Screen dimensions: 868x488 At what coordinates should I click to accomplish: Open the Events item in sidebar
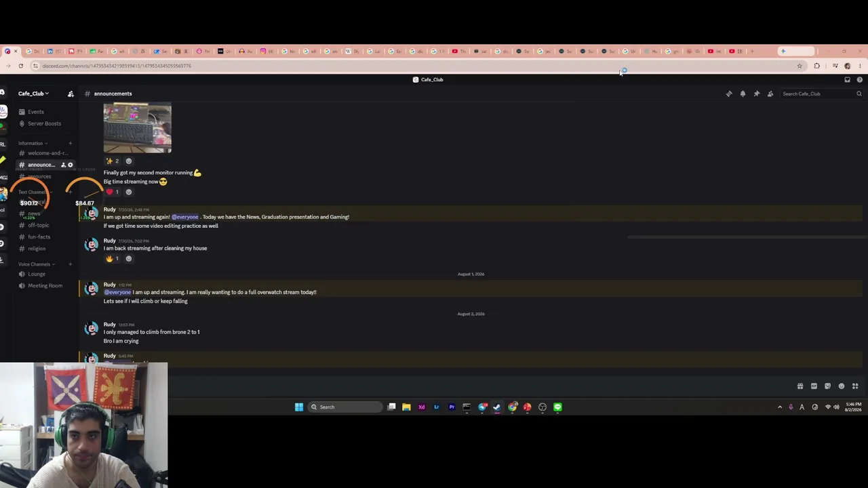pos(35,112)
